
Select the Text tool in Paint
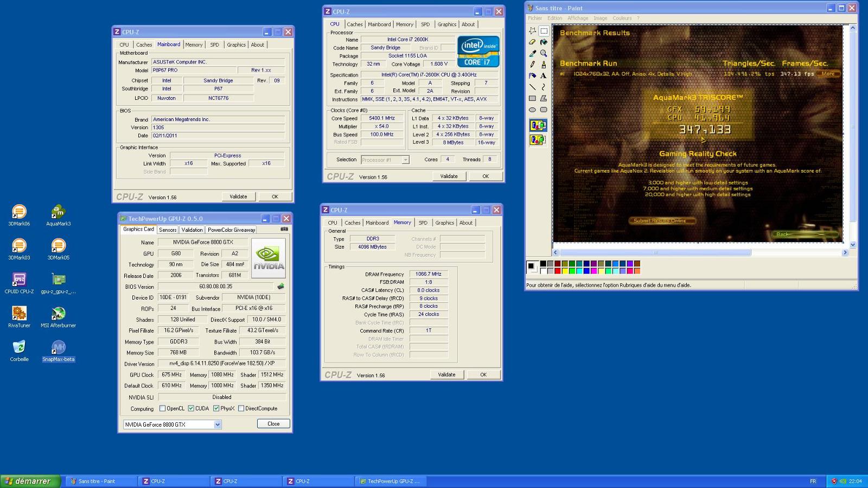point(544,76)
